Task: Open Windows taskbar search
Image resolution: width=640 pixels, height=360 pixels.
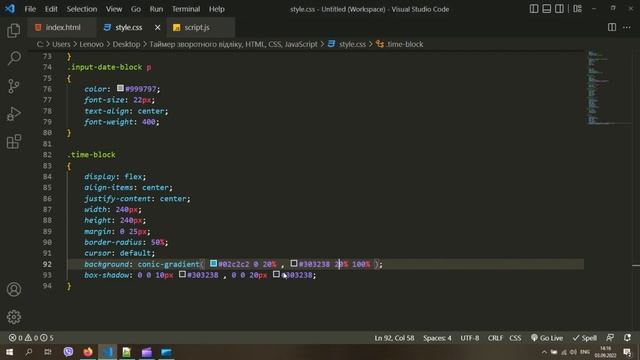Action: (x=29, y=351)
